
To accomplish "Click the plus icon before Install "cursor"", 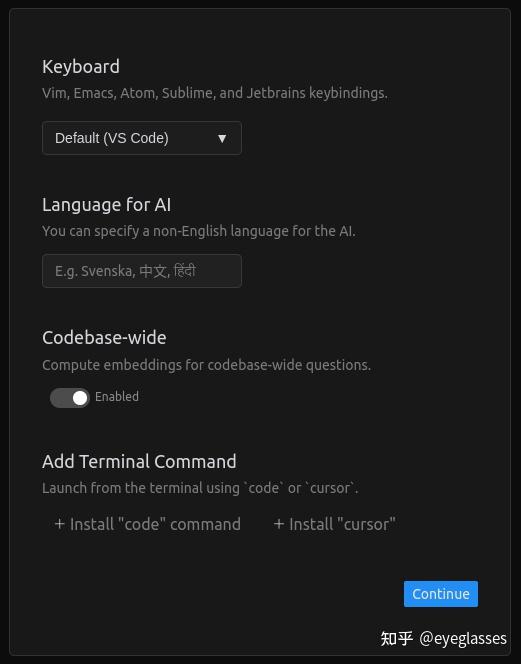I will [279, 524].
